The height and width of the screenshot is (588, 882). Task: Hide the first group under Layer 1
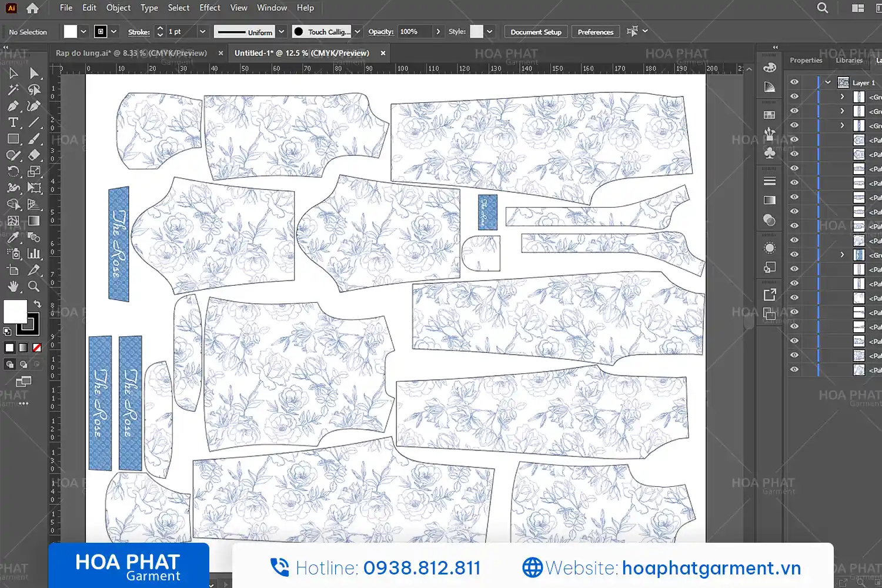pos(794,96)
